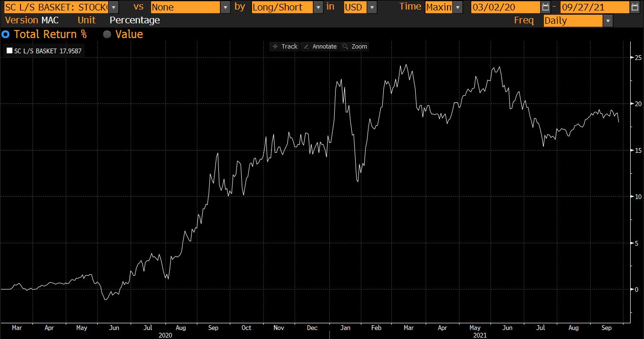This screenshot has height=339, width=644.
Task: Expand the Long/Short grouping dropdown
Action: [x=318, y=7]
